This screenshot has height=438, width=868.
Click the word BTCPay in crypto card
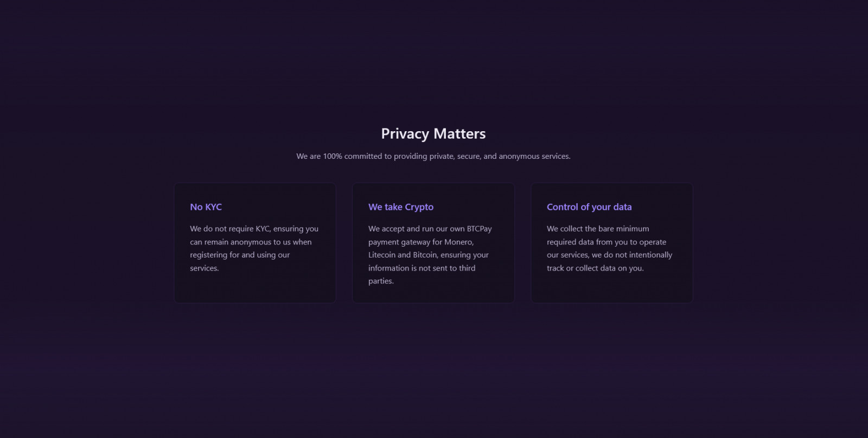click(479, 229)
